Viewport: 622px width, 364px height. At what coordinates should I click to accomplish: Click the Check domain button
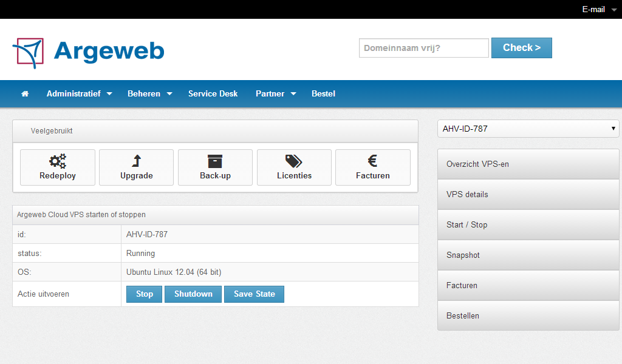(521, 48)
